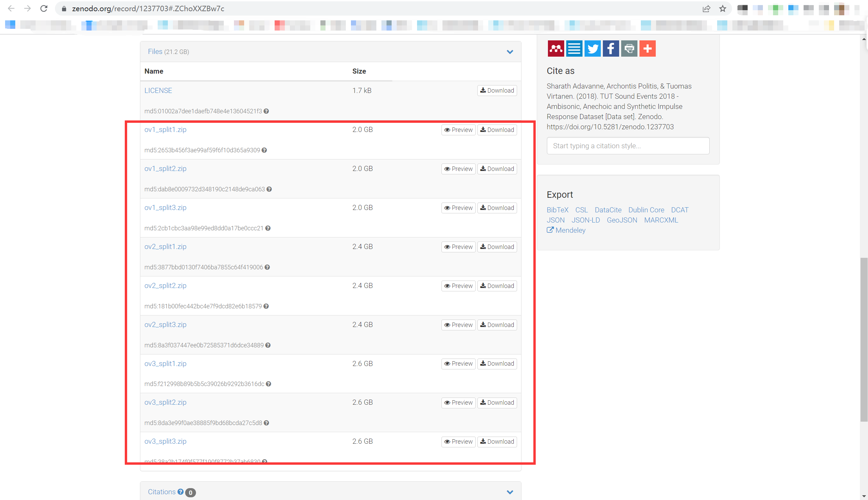Open the citation style input field
This screenshot has width=868, height=500.
coord(628,146)
